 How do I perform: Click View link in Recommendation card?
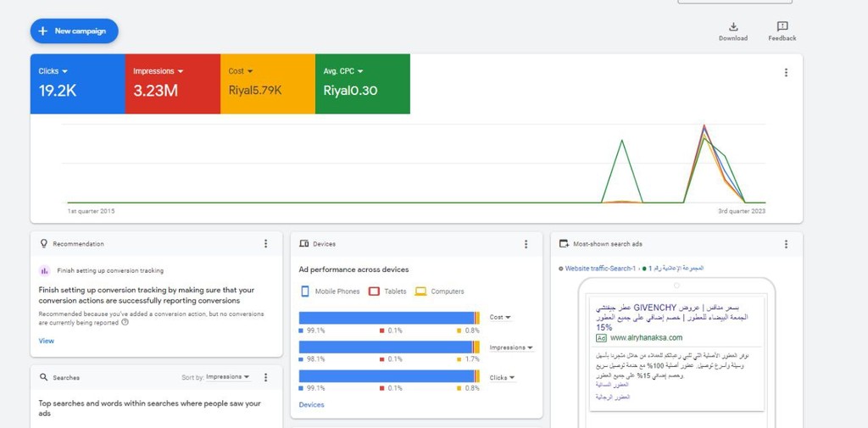pyautogui.click(x=47, y=341)
